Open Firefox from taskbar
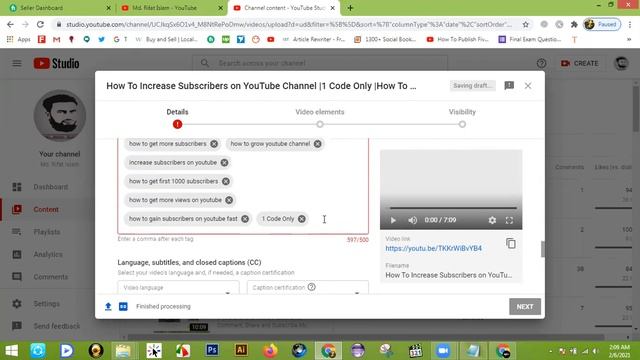The height and width of the screenshot is (360, 640). pyautogui.click(x=270, y=351)
